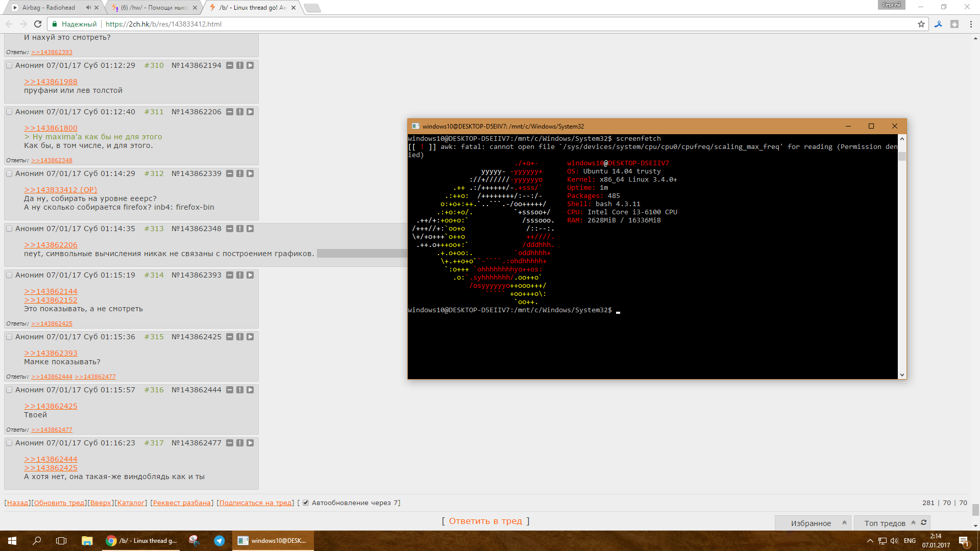Click hide-post icon on post #310
The image size is (980, 551).
click(230, 65)
